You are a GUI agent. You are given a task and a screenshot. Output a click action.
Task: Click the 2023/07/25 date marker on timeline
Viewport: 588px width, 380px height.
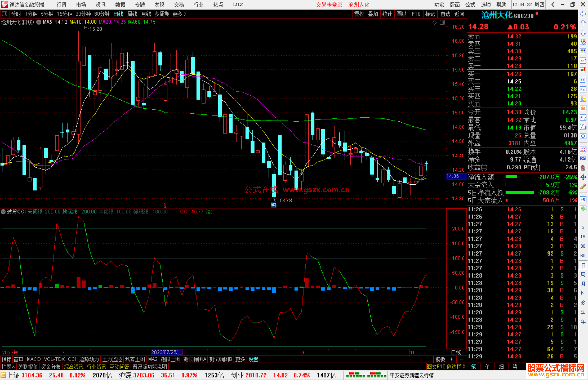pos(166,352)
